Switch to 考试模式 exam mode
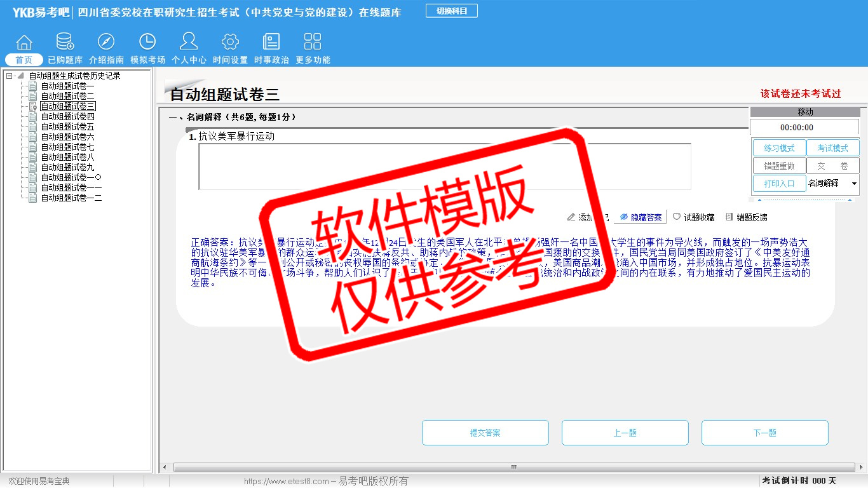The height and width of the screenshot is (488, 868). [x=832, y=148]
